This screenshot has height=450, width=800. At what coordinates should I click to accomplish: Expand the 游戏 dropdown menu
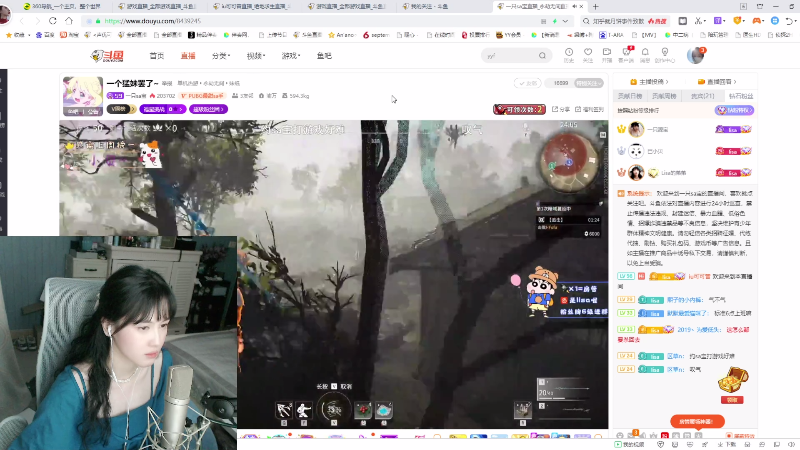(291, 56)
